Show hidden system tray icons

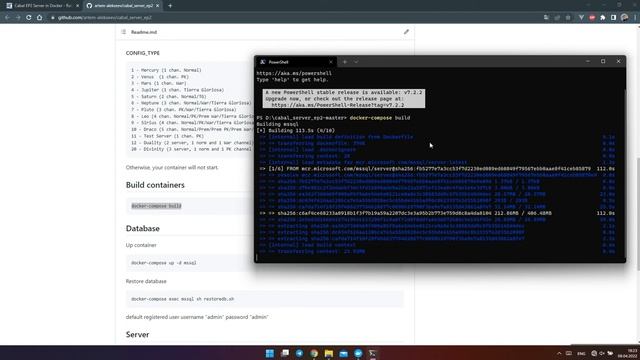(559, 353)
